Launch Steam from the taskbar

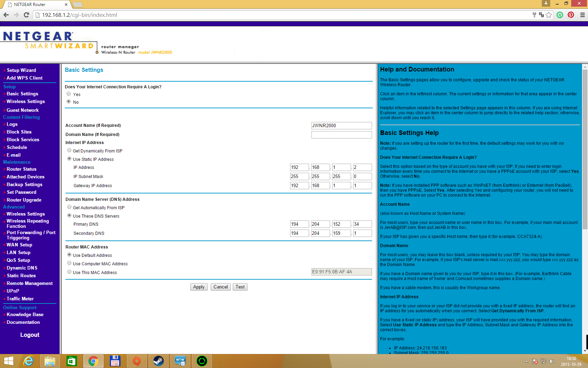click(x=158, y=361)
